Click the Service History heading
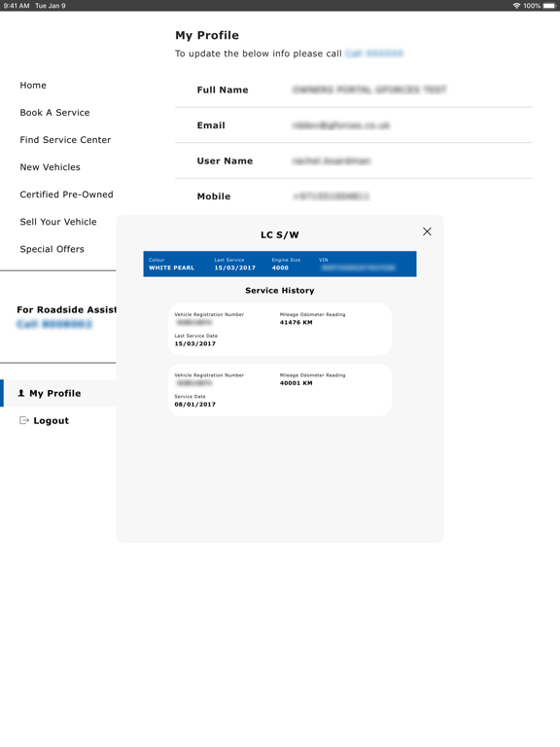 coord(280,291)
